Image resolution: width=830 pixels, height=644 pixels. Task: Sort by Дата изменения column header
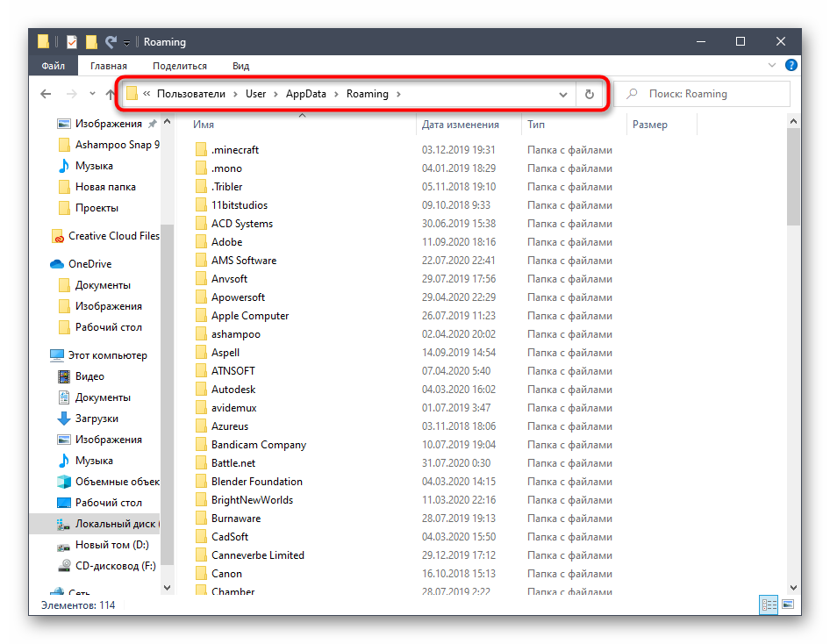point(460,125)
